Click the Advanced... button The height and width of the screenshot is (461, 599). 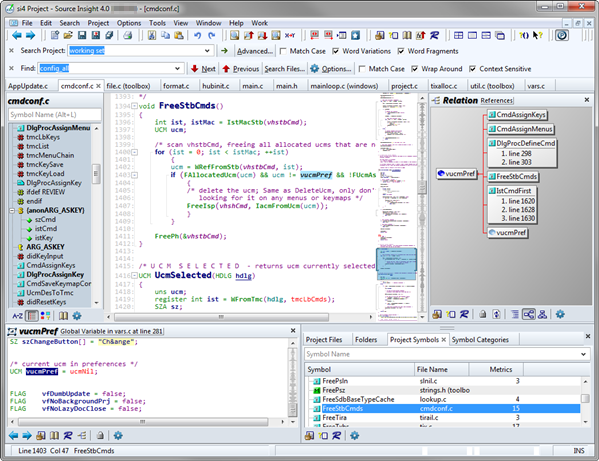(x=255, y=51)
